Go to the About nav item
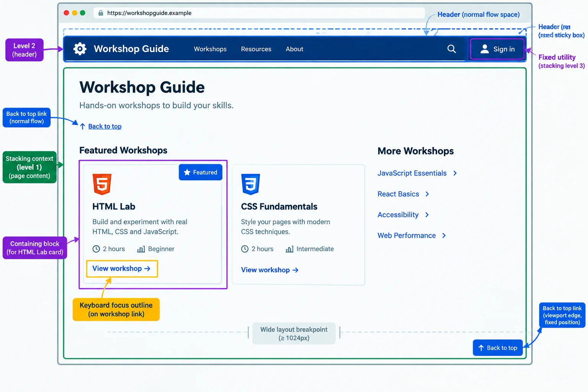The image size is (588, 392). point(294,49)
